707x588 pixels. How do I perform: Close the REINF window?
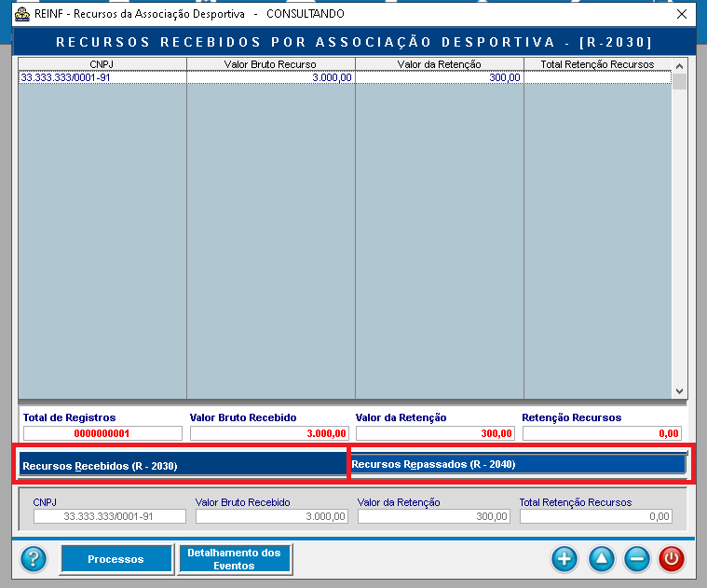(x=682, y=14)
